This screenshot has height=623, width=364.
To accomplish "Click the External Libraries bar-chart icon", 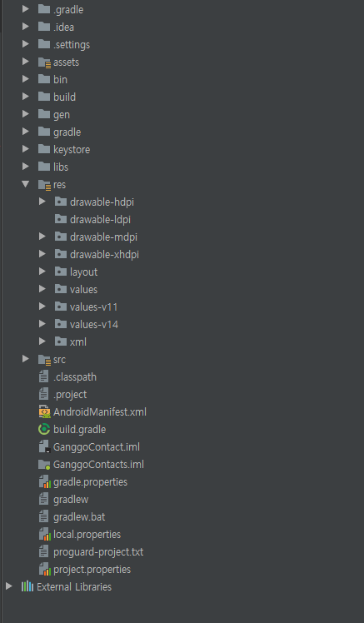I will point(27,586).
